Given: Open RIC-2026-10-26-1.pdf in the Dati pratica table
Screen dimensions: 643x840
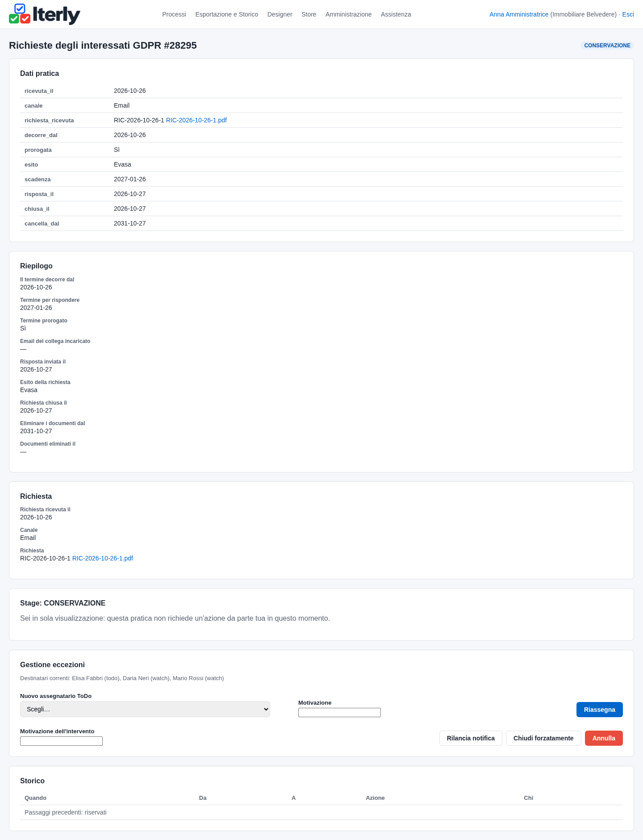Looking at the screenshot, I should click(196, 120).
